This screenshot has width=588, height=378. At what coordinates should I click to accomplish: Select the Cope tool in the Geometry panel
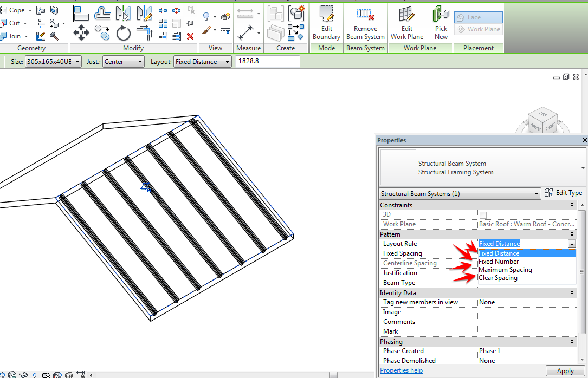coord(16,10)
